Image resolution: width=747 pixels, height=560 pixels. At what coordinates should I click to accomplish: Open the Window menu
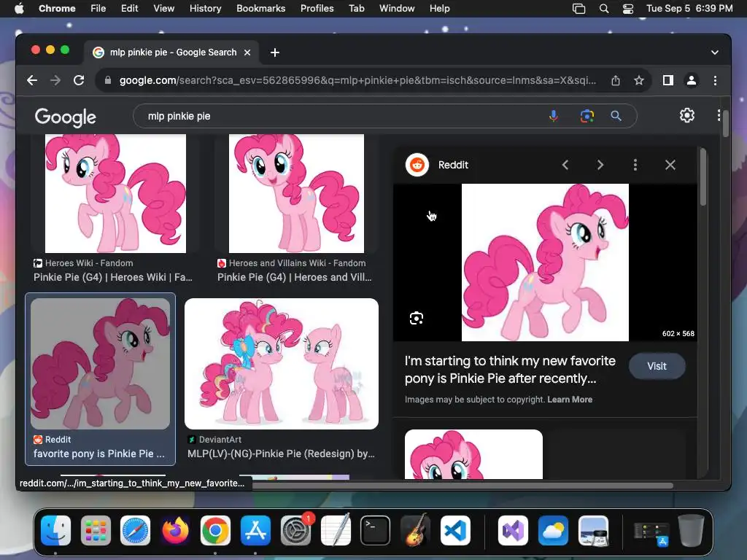(x=397, y=8)
